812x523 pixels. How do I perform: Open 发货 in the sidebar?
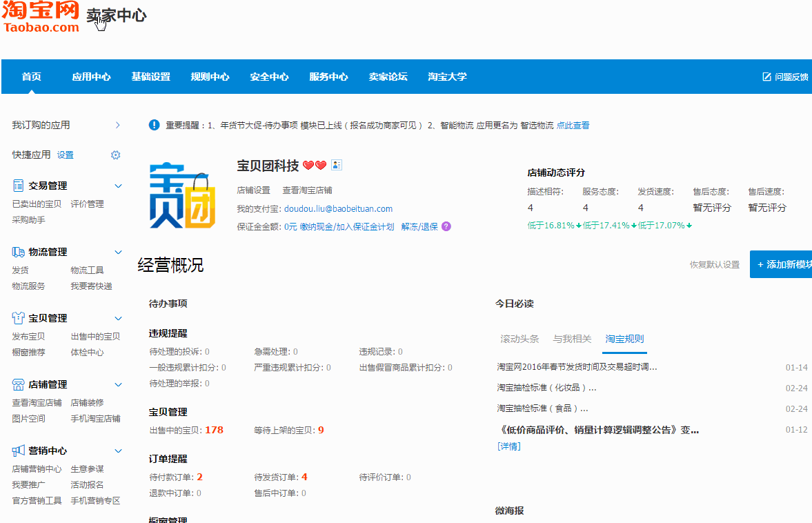pyautogui.click(x=20, y=270)
